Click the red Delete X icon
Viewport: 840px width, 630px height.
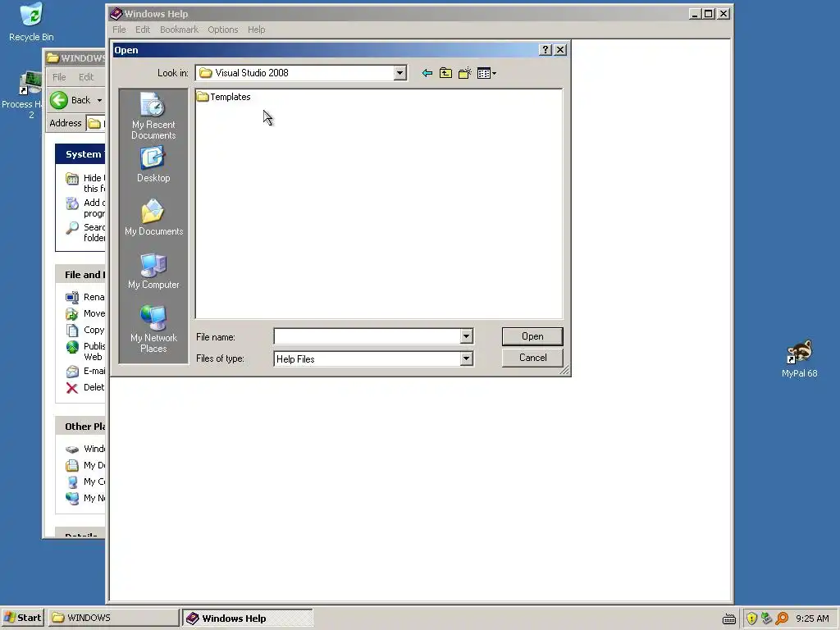coord(72,388)
